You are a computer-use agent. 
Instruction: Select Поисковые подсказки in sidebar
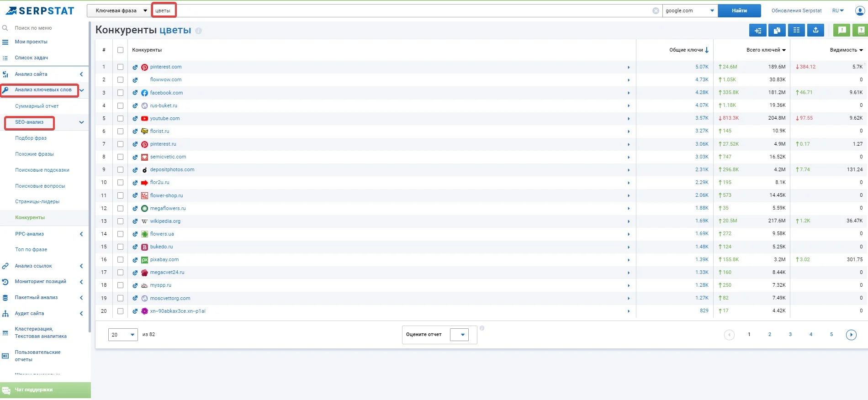tap(42, 170)
